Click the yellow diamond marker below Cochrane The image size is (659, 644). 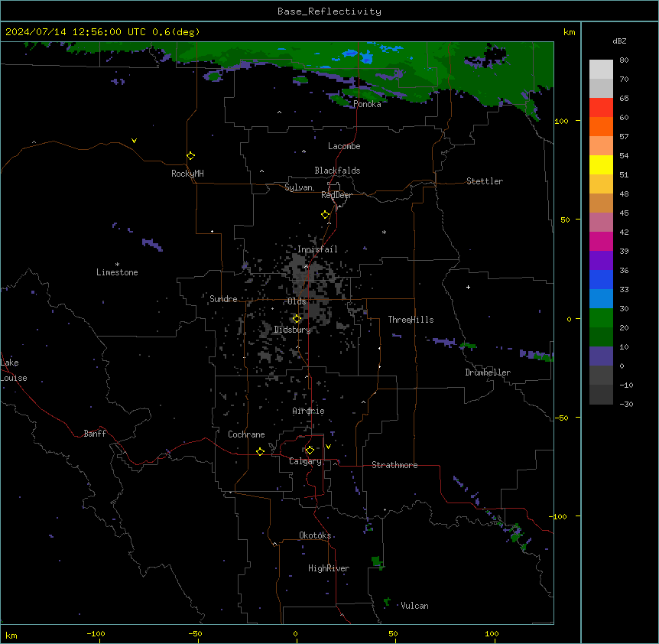coord(260,451)
